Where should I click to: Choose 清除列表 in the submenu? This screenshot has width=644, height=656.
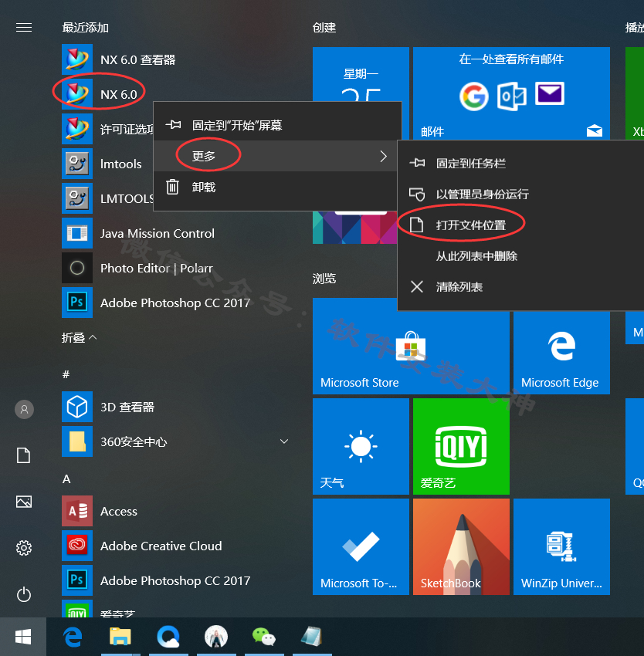tap(520, 286)
